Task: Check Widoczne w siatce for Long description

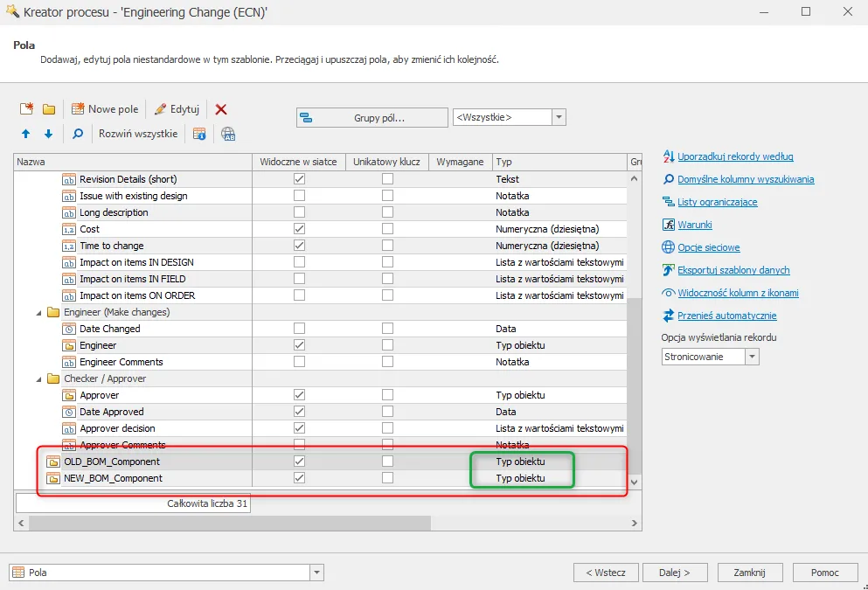Action: (x=299, y=212)
